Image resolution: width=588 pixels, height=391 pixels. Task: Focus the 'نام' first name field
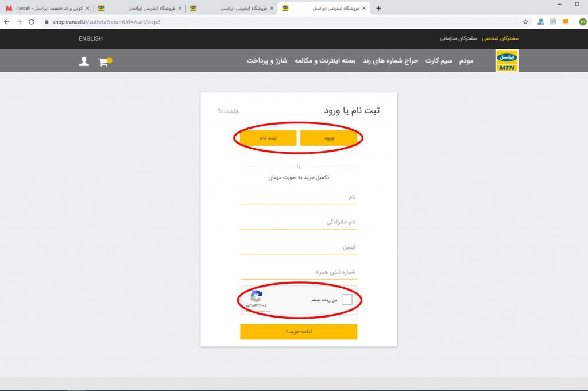point(299,197)
